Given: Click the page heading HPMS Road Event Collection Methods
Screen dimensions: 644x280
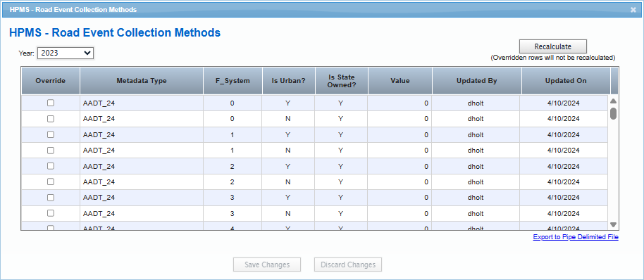Looking at the screenshot, I should pyautogui.click(x=115, y=33).
